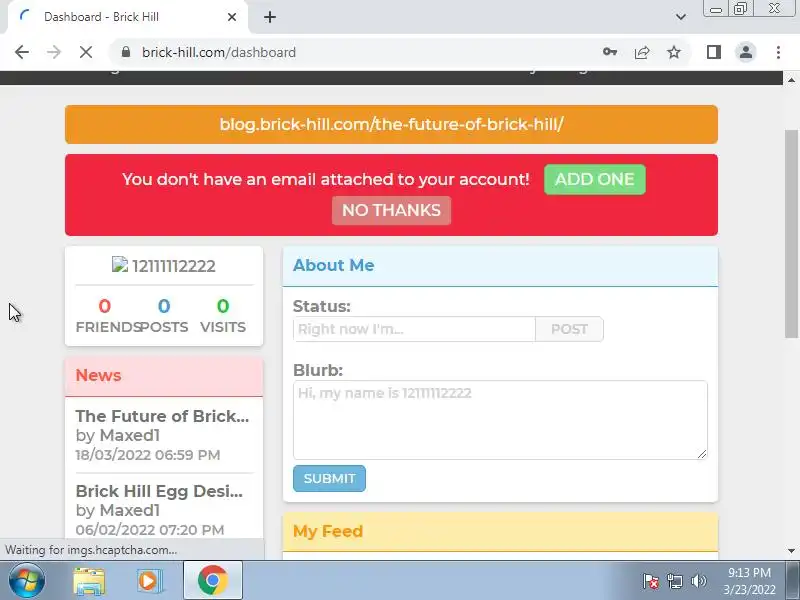Bookmark this page with the star icon
Image resolution: width=800 pixels, height=600 pixels.
pyautogui.click(x=674, y=52)
